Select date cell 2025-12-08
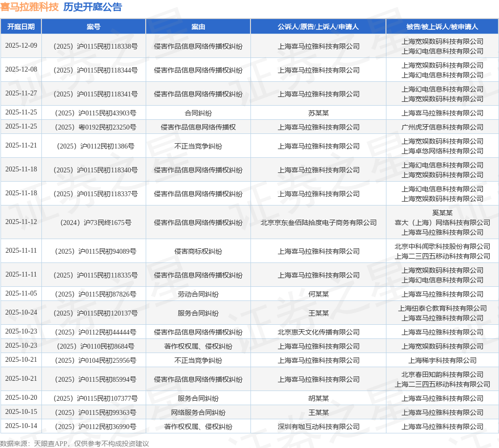499x448 pixels. (x=21, y=69)
